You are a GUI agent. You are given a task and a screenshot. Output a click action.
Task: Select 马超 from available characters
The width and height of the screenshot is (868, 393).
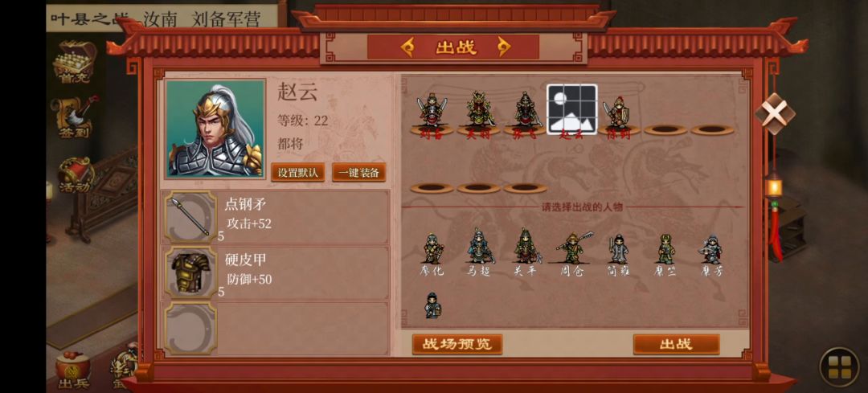click(479, 252)
